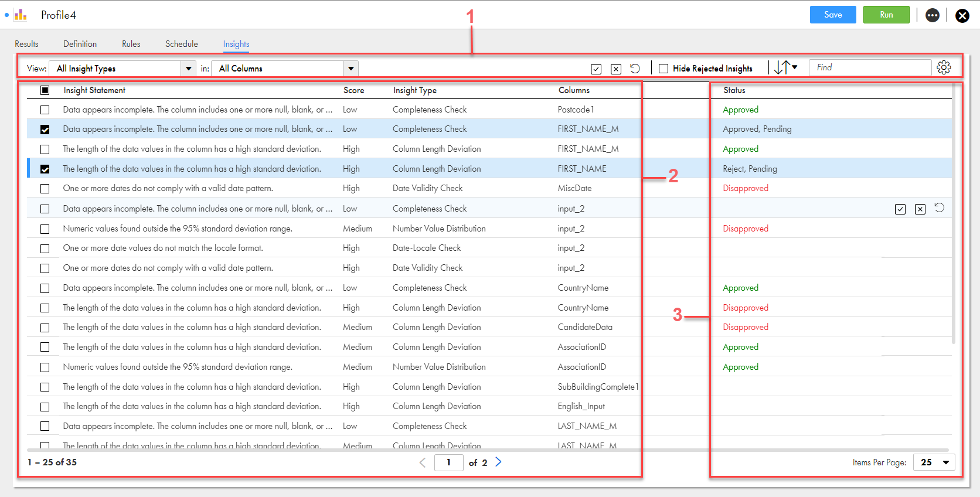980x497 pixels.
Task: Click into the Find search field
Action: pyautogui.click(x=870, y=67)
